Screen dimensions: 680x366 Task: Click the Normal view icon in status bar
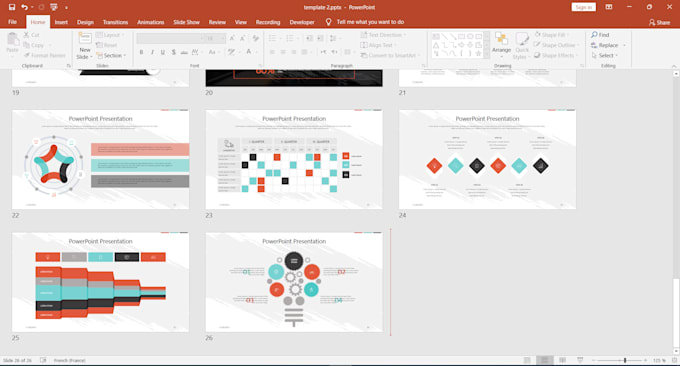(x=527, y=360)
